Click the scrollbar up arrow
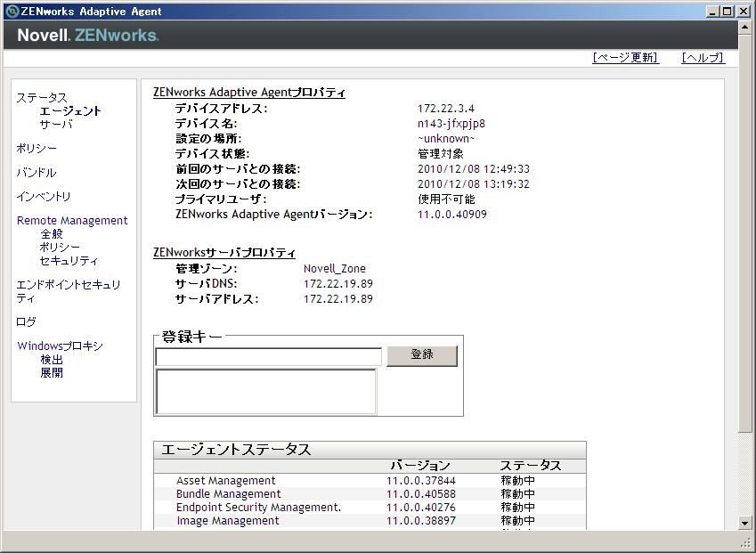 745,28
